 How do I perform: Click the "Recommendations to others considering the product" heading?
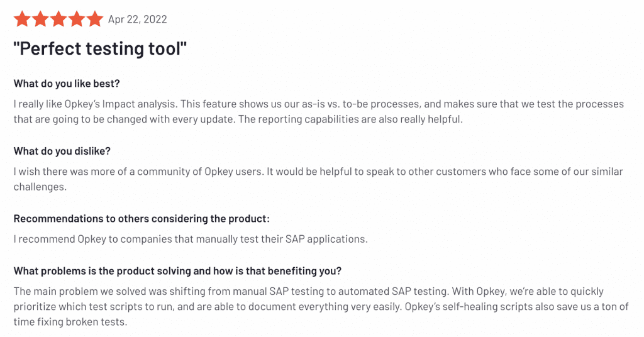[142, 218]
